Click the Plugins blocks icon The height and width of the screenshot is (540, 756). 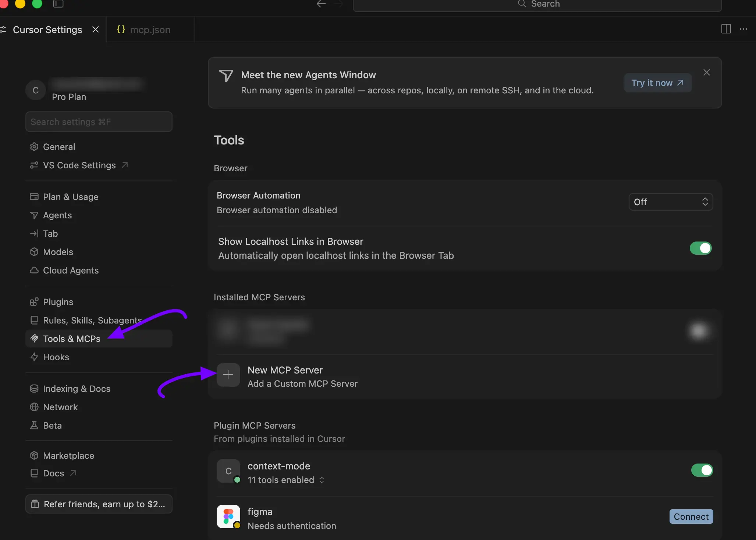pyautogui.click(x=34, y=302)
